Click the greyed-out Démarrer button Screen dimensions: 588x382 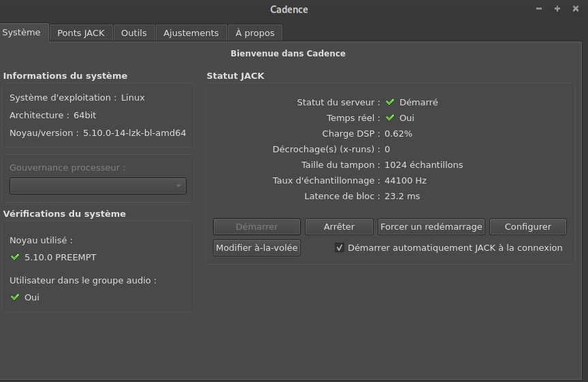[257, 227]
